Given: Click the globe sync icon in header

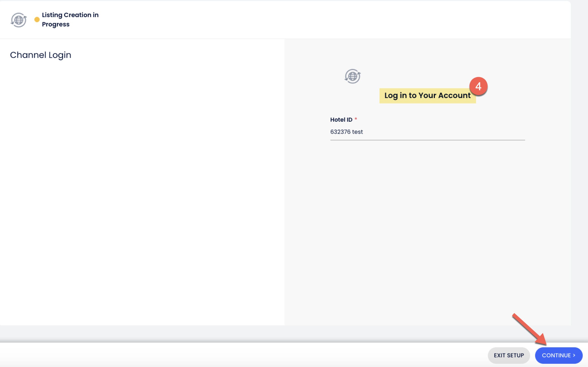Looking at the screenshot, I should (x=19, y=20).
